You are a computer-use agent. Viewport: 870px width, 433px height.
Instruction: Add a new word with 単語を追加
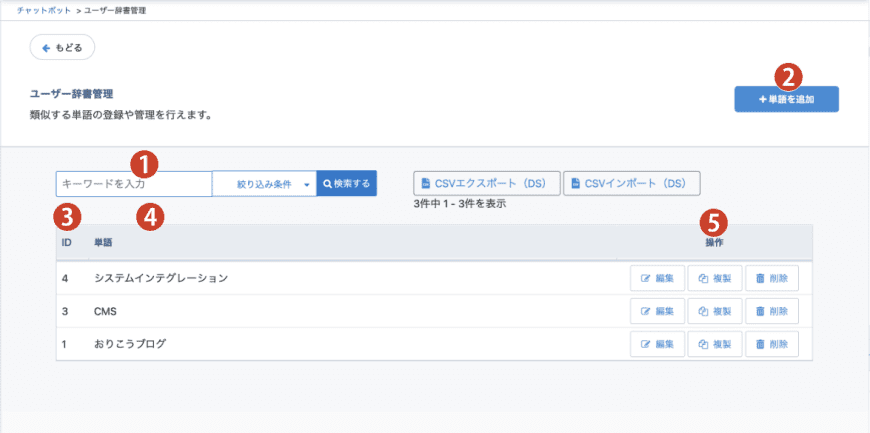pyautogui.click(x=786, y=99)
